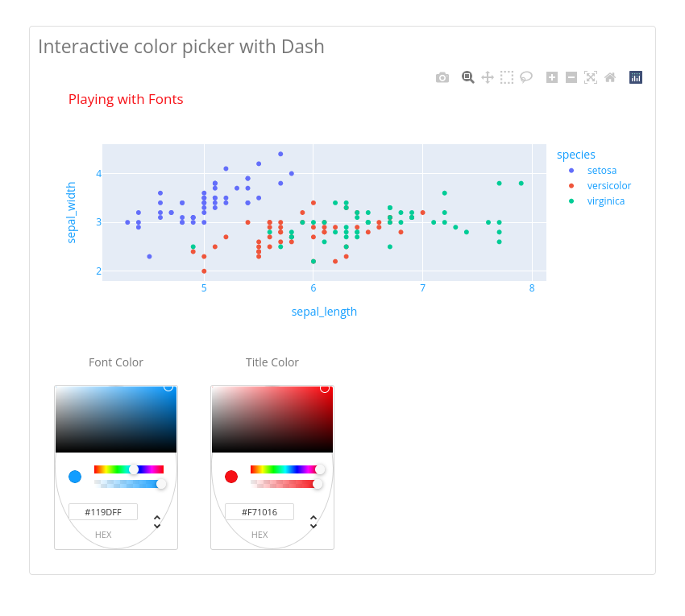Pick a shade in Title Color saturation area
The image size is (685, 616).
click(272, 419)
